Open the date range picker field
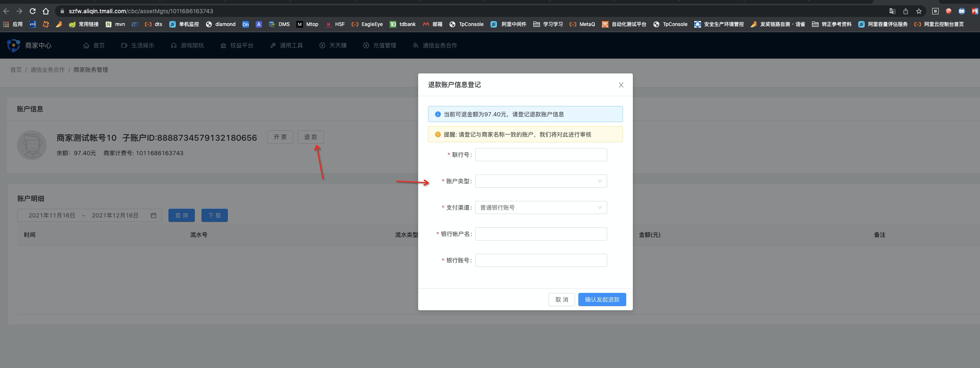 pos(90,215)
